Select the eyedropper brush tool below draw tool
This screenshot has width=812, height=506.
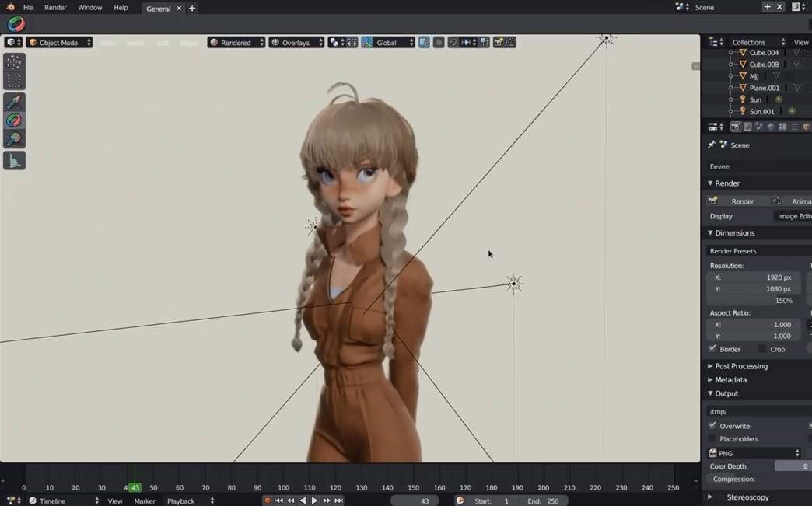click(x=14, y=138)
